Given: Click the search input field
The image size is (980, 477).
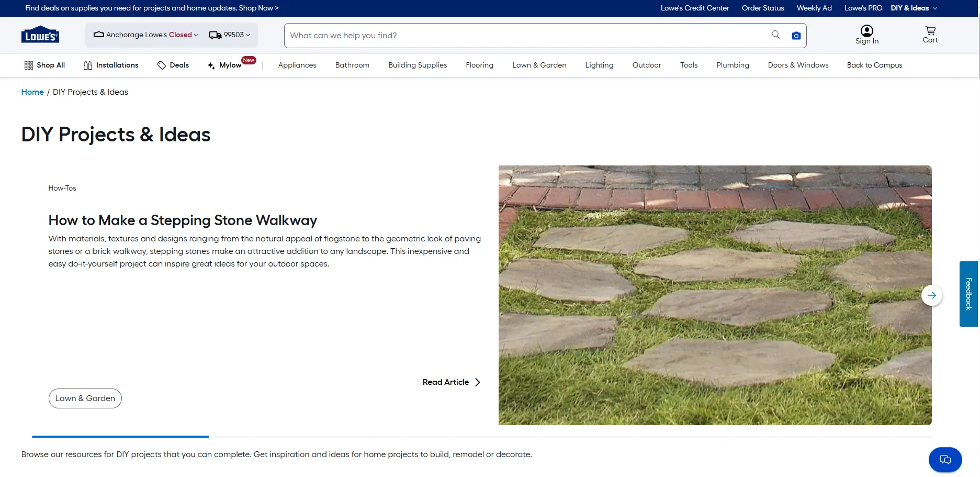Looking at the screenshot, I should point(523,35).
